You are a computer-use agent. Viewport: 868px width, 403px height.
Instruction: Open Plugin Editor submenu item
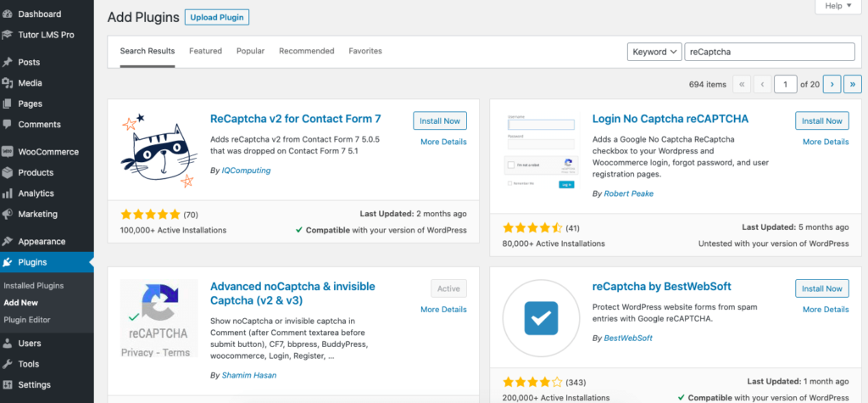click(x=27, y=320)
